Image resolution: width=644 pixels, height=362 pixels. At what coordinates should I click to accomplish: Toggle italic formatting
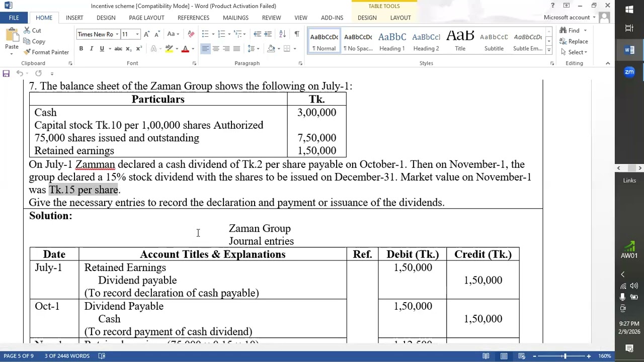92,49
